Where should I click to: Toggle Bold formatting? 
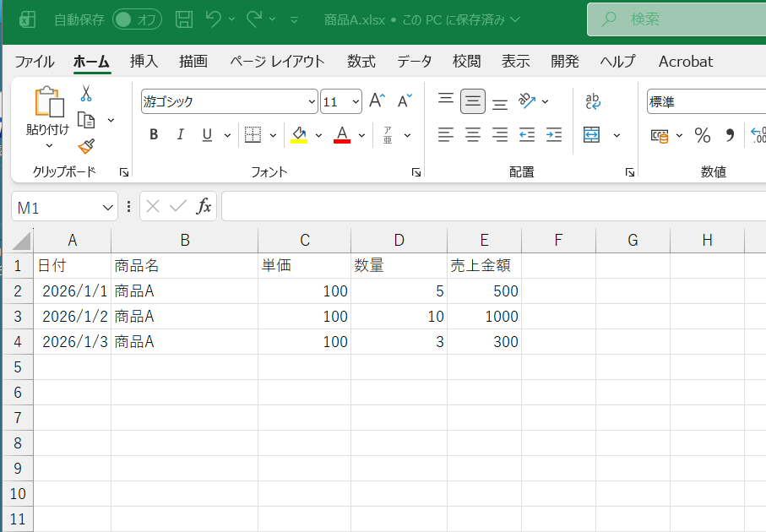click(x=154, y=134)
